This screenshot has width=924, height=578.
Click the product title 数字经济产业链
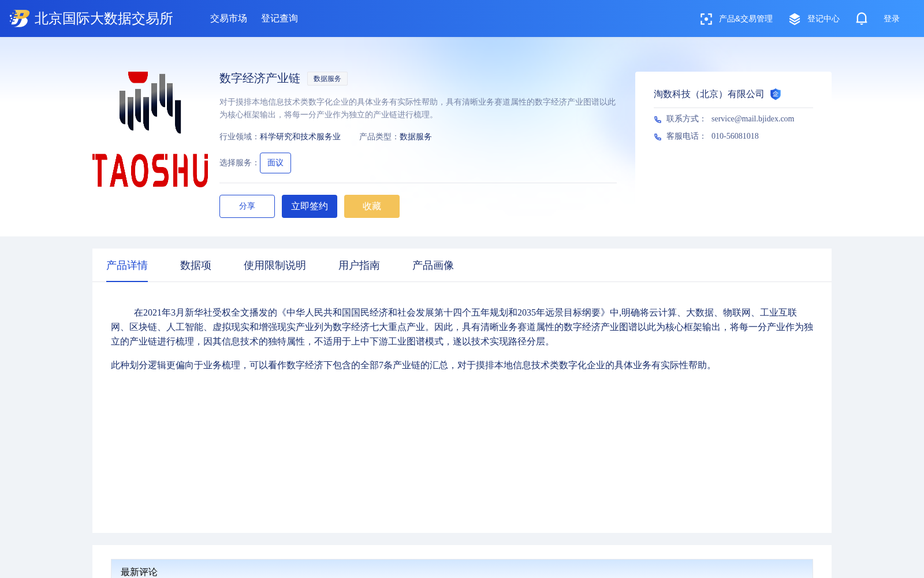260,79
